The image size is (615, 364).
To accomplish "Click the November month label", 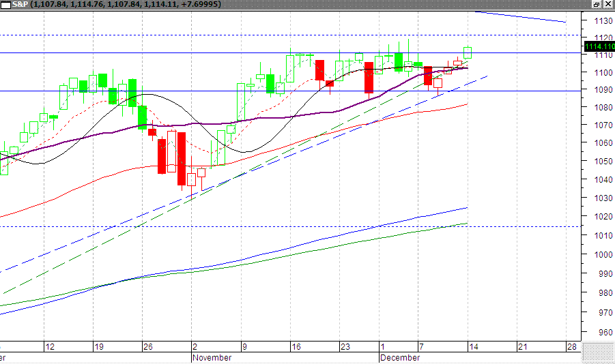I will point(212,358).
